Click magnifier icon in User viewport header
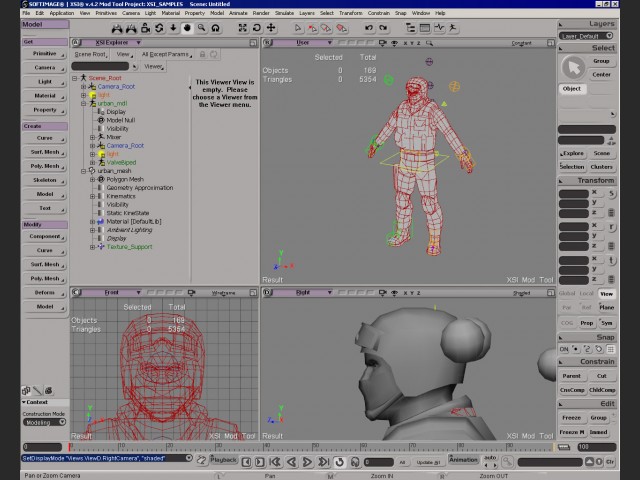The width and height of the screenshot is (640, 480). pyautogui.click(x=429, y=43)
